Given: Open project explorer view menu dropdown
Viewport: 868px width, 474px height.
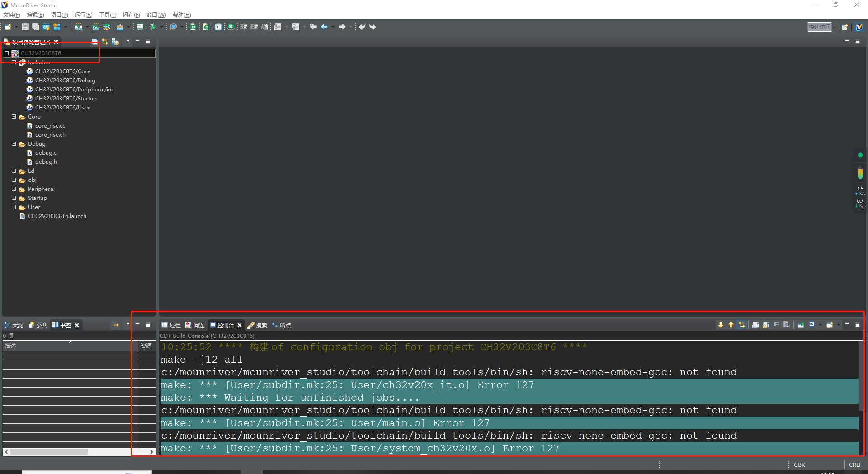Looking at the screenshot, I should pyautogui.click(x=128, y=41).
